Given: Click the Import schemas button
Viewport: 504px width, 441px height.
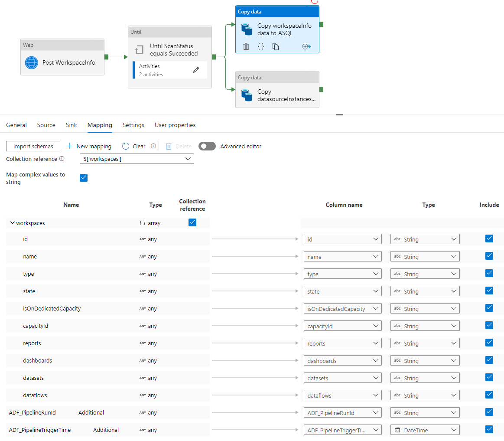Looking at the screenshot, I should (33, 146).
